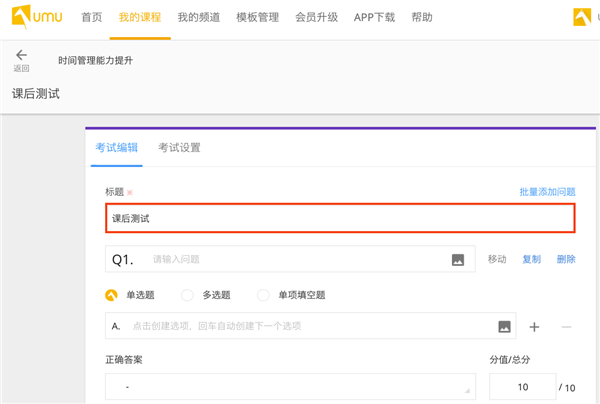Switch to the 考试设置 tab

[179, 148]
